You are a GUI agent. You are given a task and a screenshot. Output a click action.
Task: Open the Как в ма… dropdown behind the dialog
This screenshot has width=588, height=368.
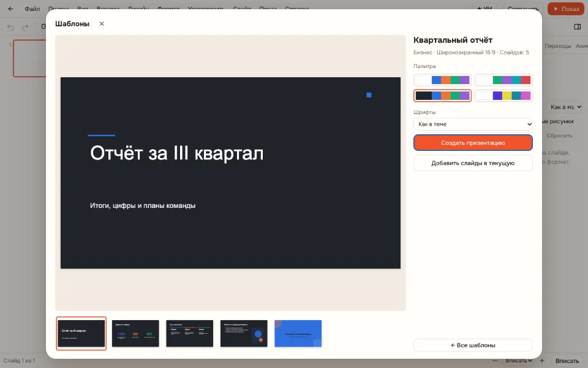tap(564, 107)
